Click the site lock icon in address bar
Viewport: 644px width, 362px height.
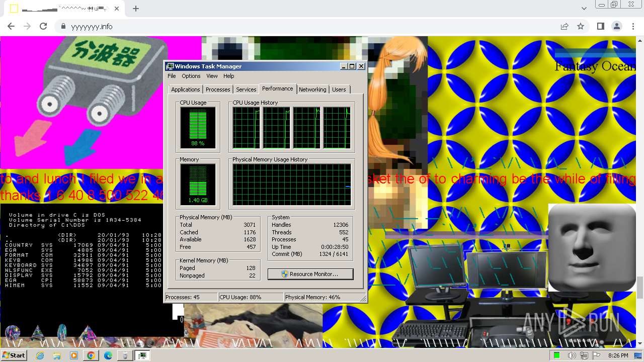tap(63, 27)
